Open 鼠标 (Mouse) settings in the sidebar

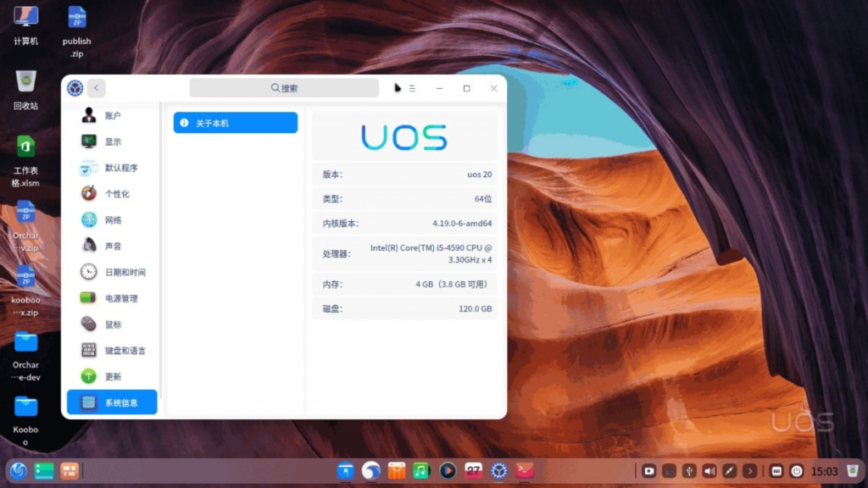tap(111, 324)
